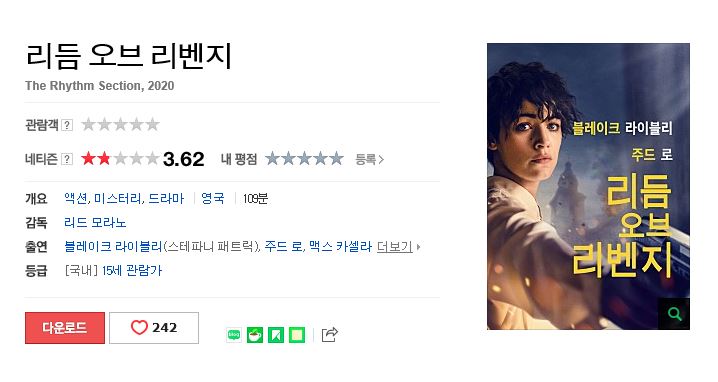This screenshot has width=718, height=382.
Task: Open the movie poster thumbnail
Action: coord(588,186)
